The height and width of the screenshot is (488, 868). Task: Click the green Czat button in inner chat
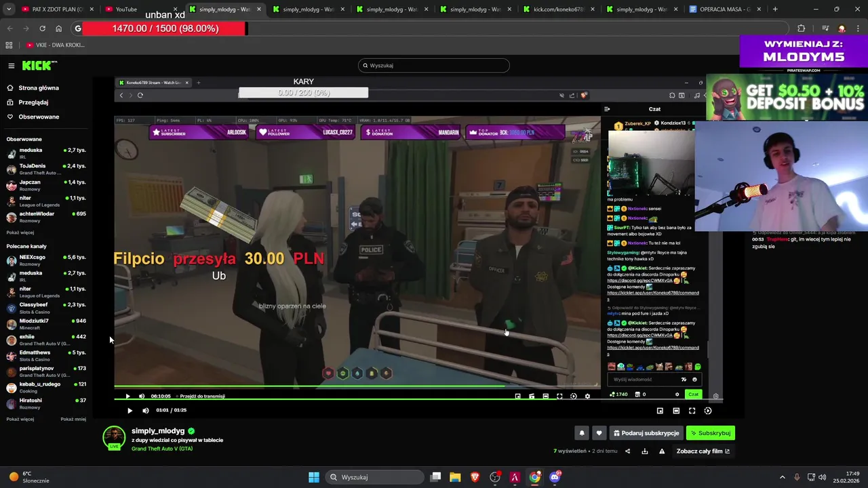coord(693,394)
